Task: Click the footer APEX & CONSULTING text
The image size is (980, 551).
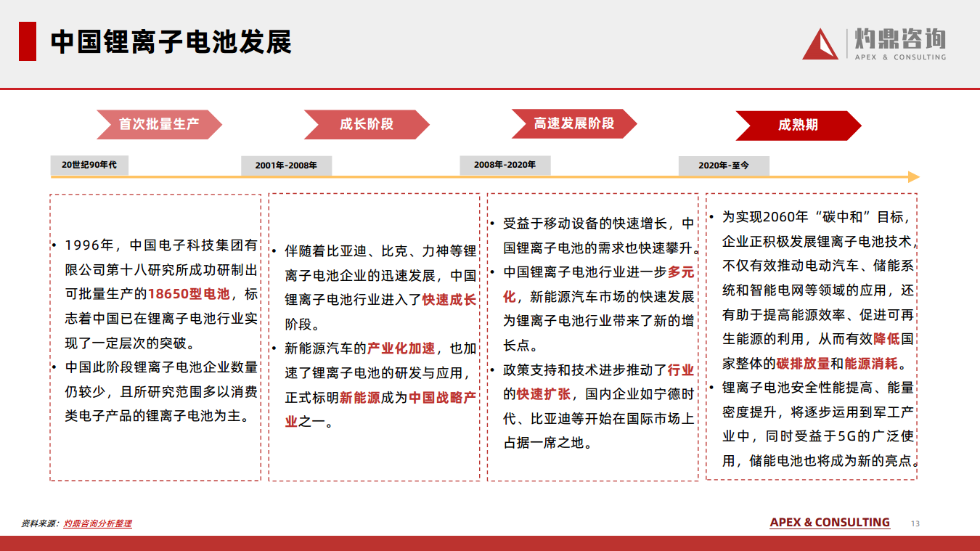Action: [830, 523]
